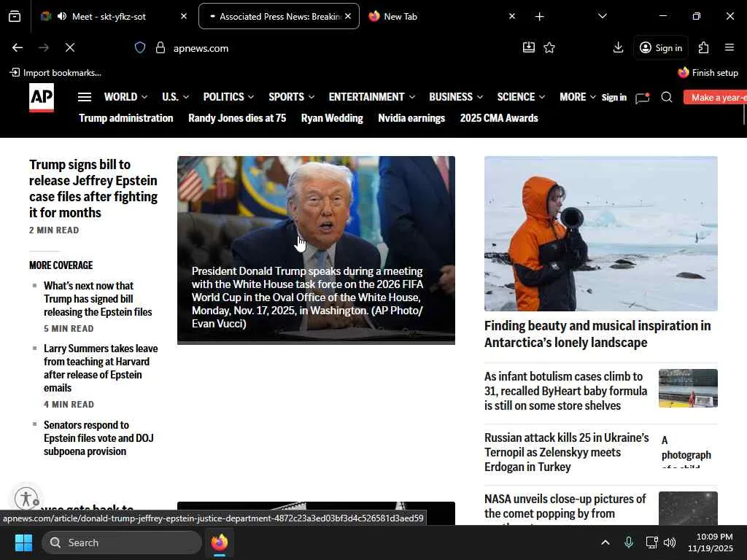The width and height of the screenshot is (747, 560).
Task: Open What's next Epstein files story
Action: 98,298
